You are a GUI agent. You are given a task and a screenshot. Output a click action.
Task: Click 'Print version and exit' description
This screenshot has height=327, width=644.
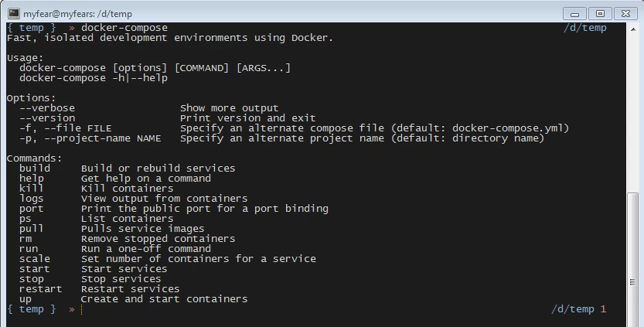pyautogui.click(x=248, y=118)
